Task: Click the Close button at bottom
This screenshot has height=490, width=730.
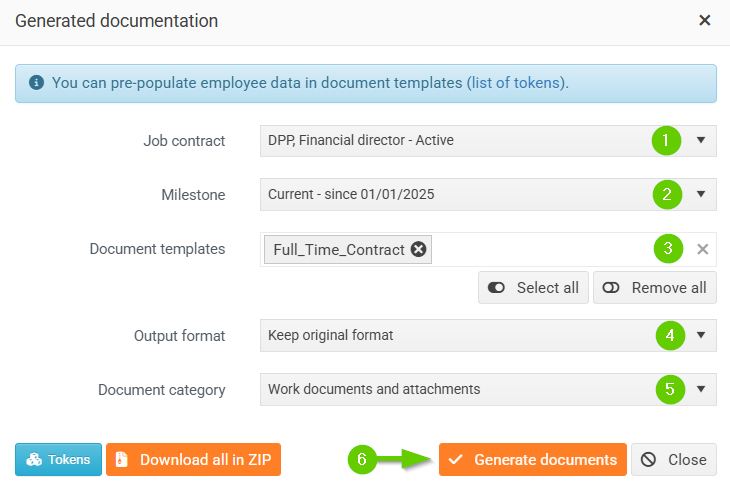Action: [674, 460]
